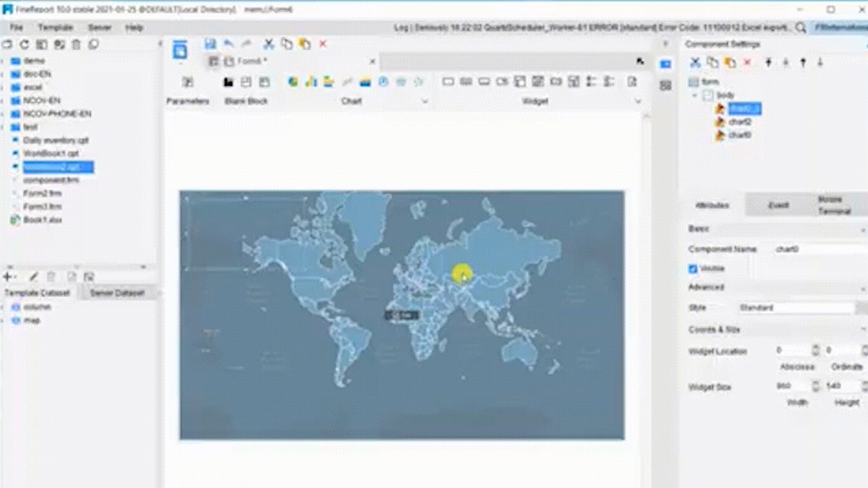Toggle the Visible checkbox
The image size is (868, 488).
tap(693, 268)
